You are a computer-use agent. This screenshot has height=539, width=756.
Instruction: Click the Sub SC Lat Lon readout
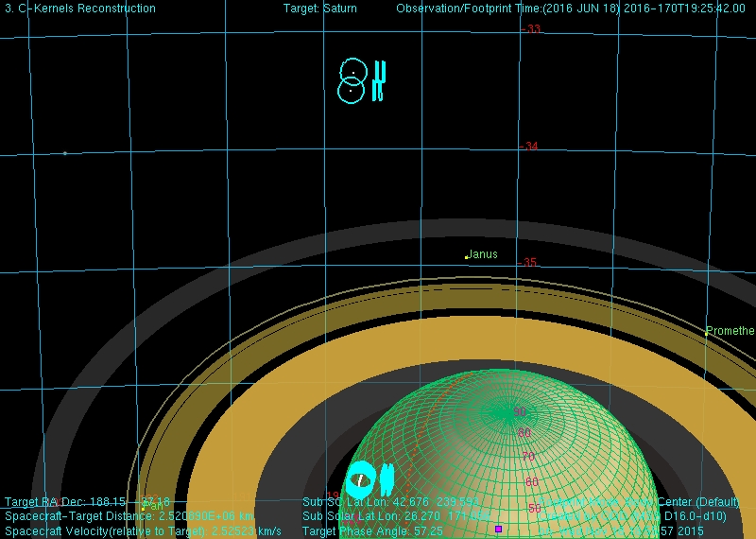[x=390, y=502]
